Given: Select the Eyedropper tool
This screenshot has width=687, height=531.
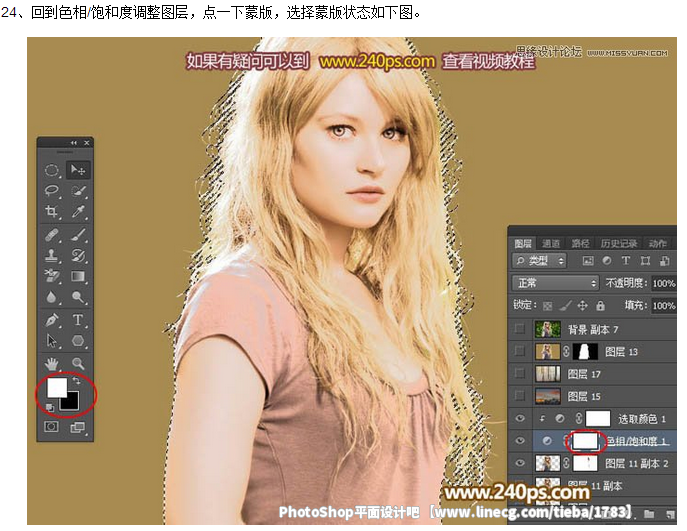Looking at the screenshot, I should coord(78,212).
